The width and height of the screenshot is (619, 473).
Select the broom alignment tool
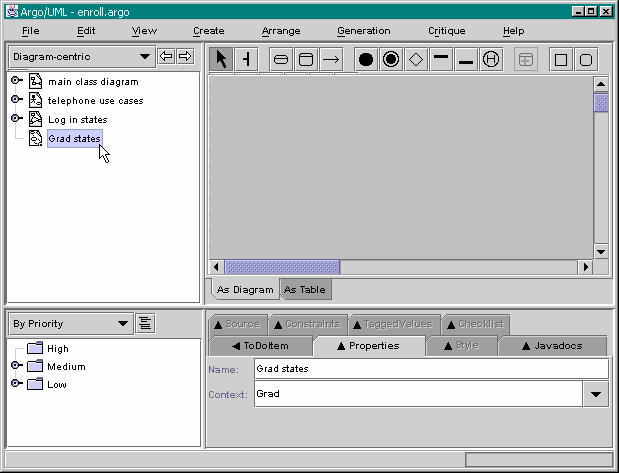coord(246,60)
